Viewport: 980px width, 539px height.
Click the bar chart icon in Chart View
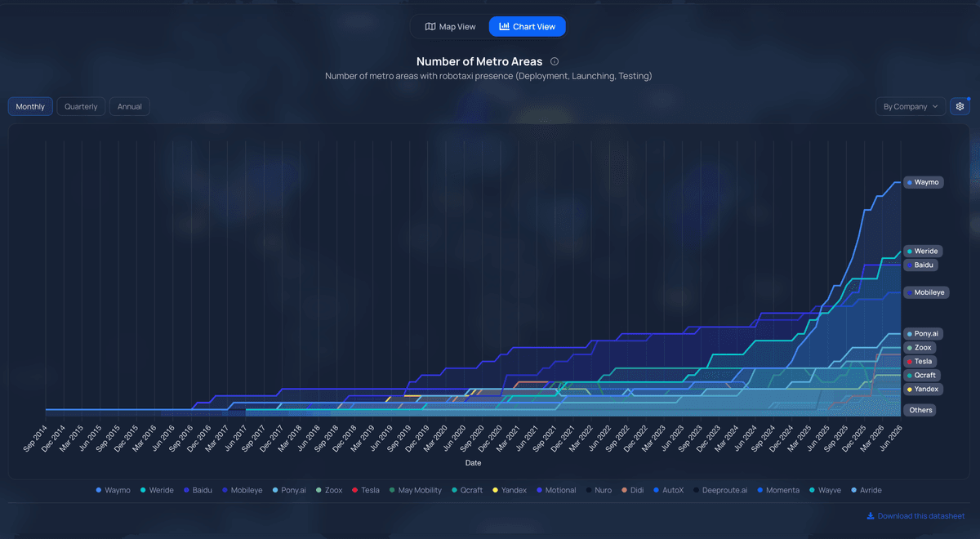point(504,27)
